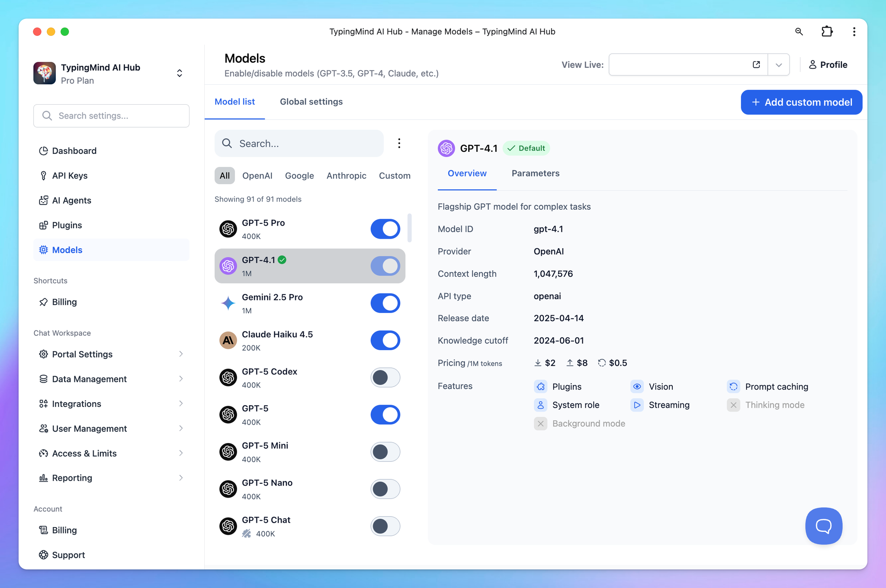
Task: Switch to the Global settings tab
Action: [x=311, y=102]
